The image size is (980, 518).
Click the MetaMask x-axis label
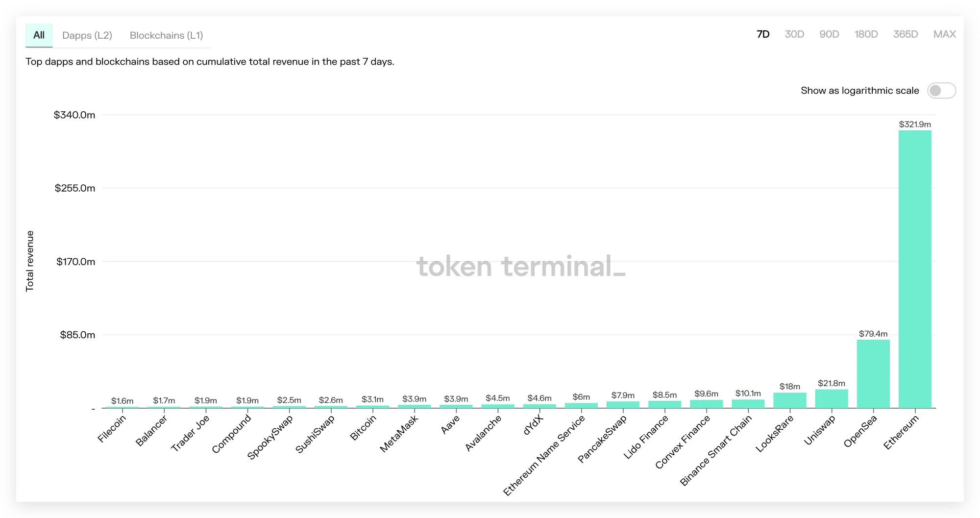coord(399,434)
